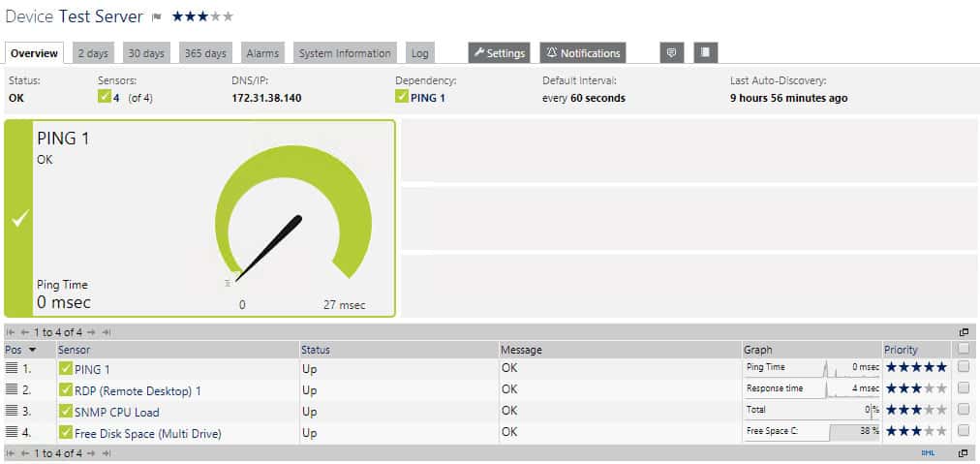980x464 pixels.
Task: Click previous page arrow in top pagination
Action: pos(24,332)
